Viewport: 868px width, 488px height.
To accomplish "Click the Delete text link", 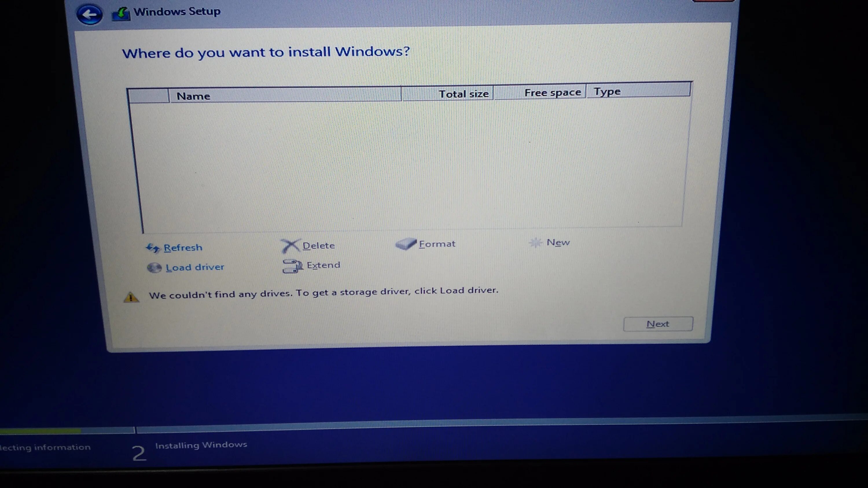I will pos(319,246).
